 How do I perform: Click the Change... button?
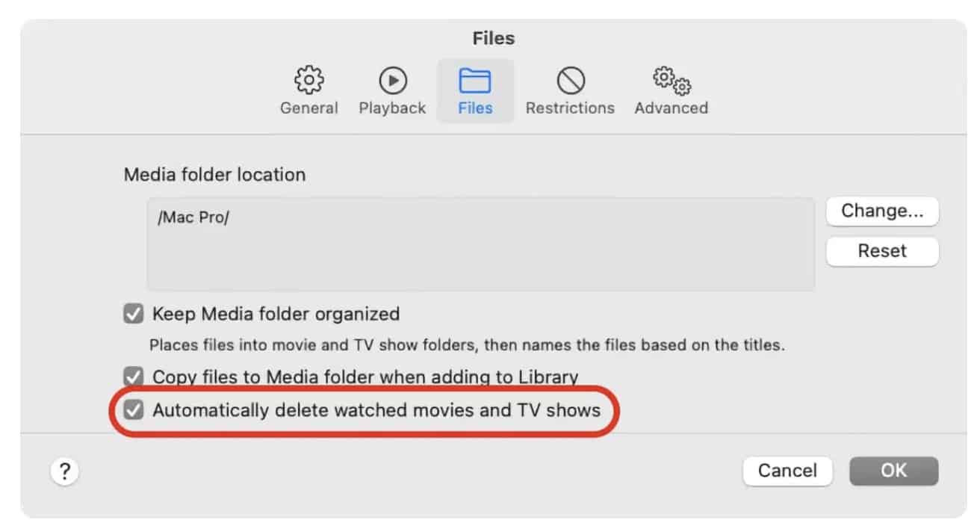point(882,211)
